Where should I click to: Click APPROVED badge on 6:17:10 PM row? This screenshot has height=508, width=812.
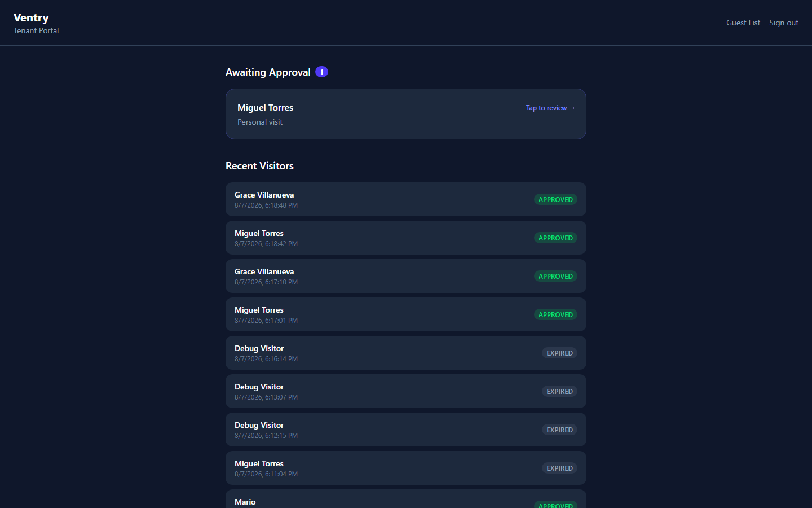click(x=555, y=276)
